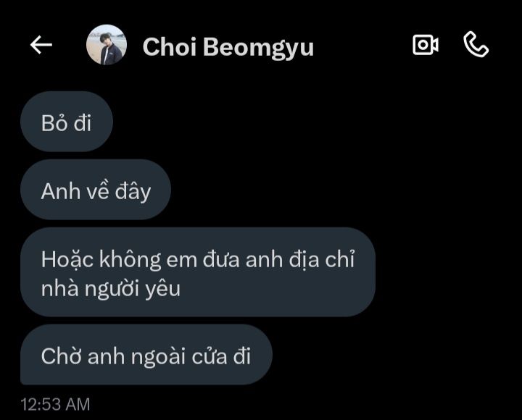Select the "Bỏ đi" message bubble

[67, 122]
